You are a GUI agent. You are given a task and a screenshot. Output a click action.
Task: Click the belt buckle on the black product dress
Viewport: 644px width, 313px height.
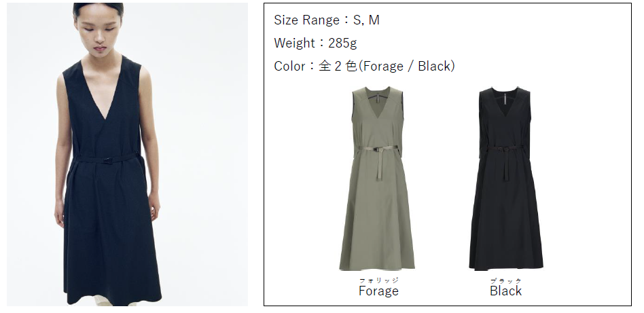pos(506,149)
